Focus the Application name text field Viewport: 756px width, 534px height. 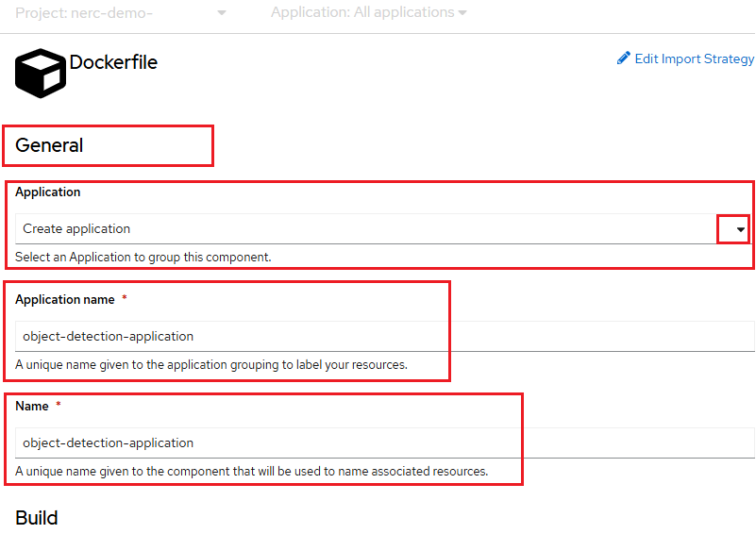385,337
